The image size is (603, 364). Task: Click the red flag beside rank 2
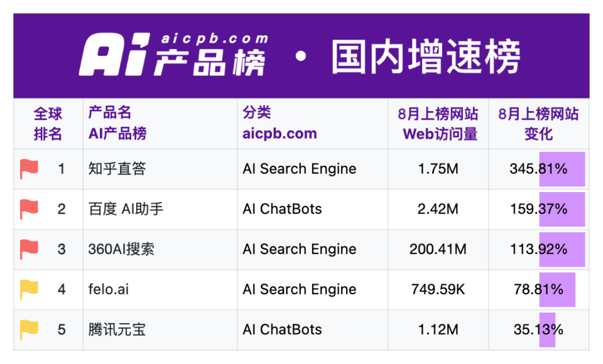click(29, 209)
